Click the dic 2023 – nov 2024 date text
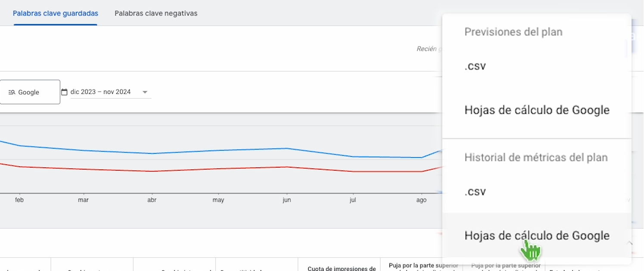Image resolution: width=644 pixels, height=271 pixels. tap(100, 92)
